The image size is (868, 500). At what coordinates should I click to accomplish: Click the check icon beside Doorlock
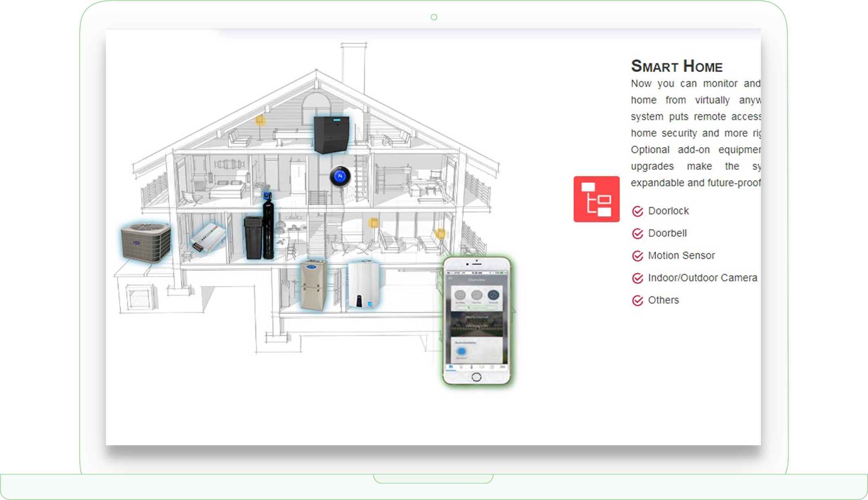638,211
